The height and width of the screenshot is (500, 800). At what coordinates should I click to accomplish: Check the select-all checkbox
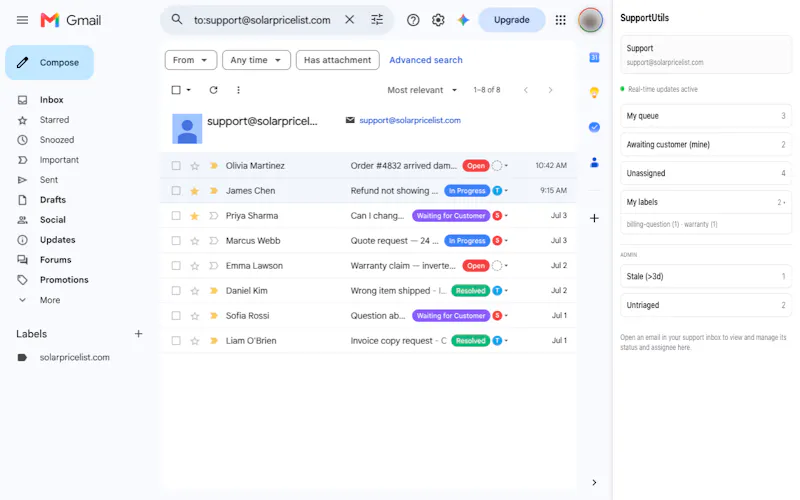coord(176,90)
